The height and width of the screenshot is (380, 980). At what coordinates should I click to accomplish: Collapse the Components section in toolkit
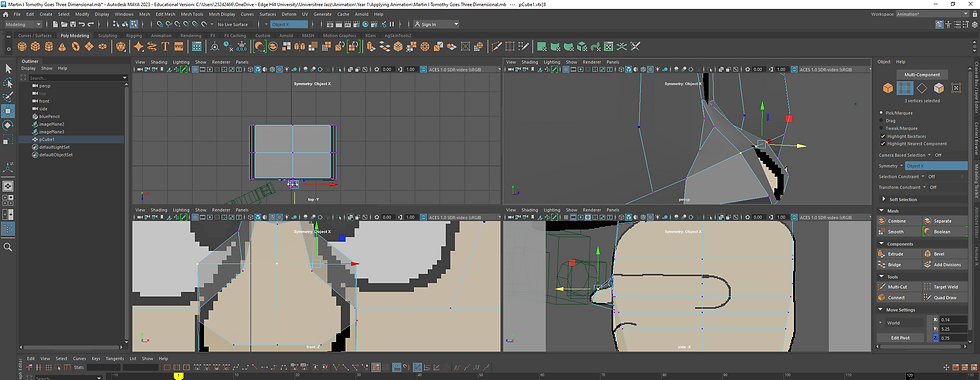click(921, 244)
